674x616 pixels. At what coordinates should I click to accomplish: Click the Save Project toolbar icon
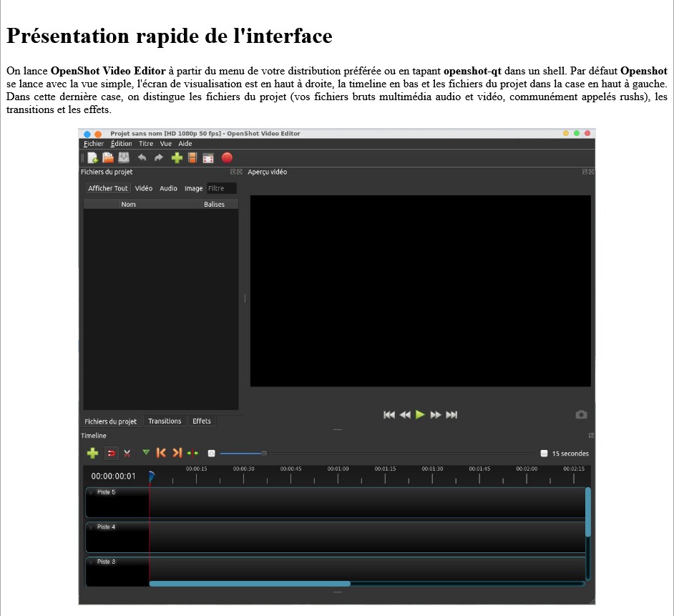pos(124,158)
